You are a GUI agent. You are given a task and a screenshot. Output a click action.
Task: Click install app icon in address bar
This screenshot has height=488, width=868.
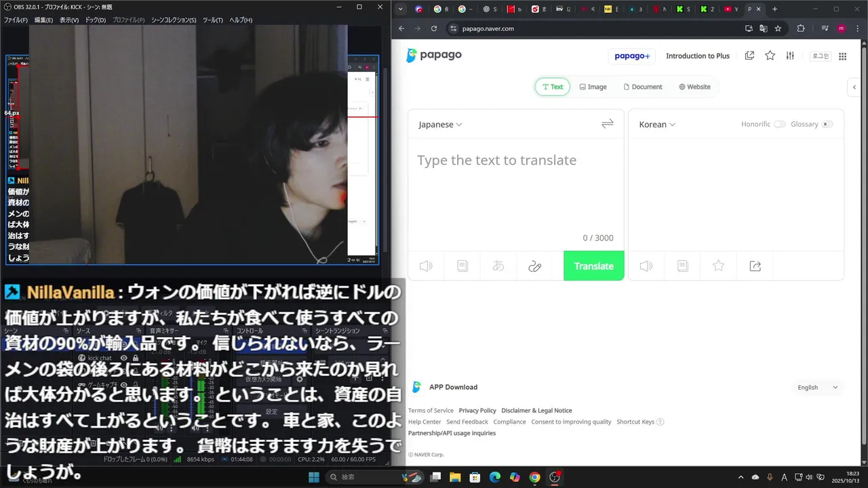pos(749,28)
